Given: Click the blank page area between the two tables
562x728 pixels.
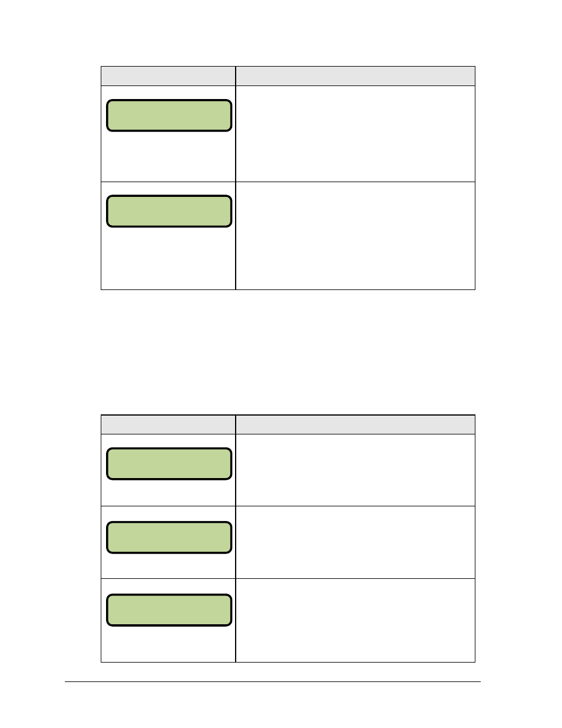Looking at the screenshot, I should click(287, 352).
